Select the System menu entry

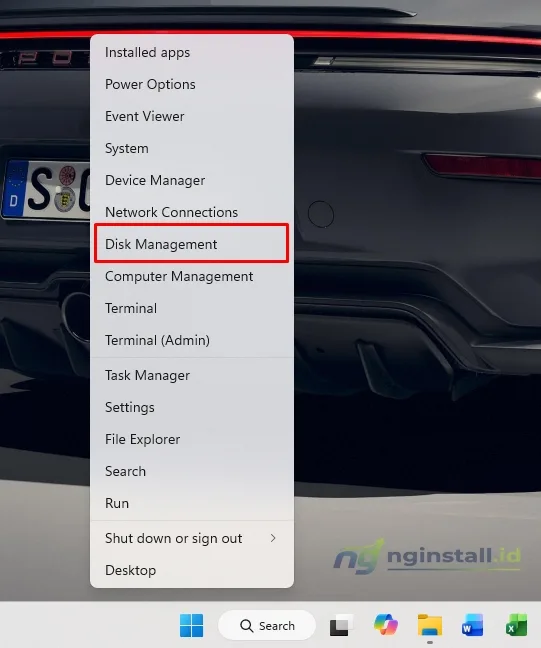coord(192,148)
